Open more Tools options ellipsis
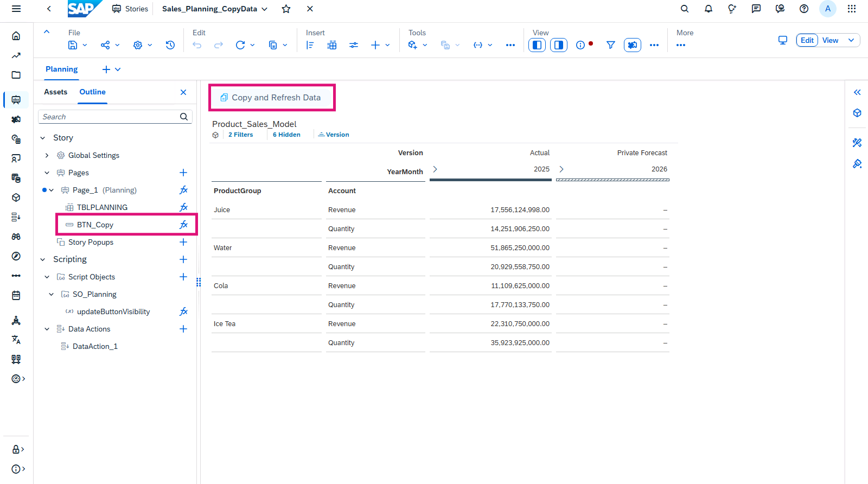 tap(510, 45)
